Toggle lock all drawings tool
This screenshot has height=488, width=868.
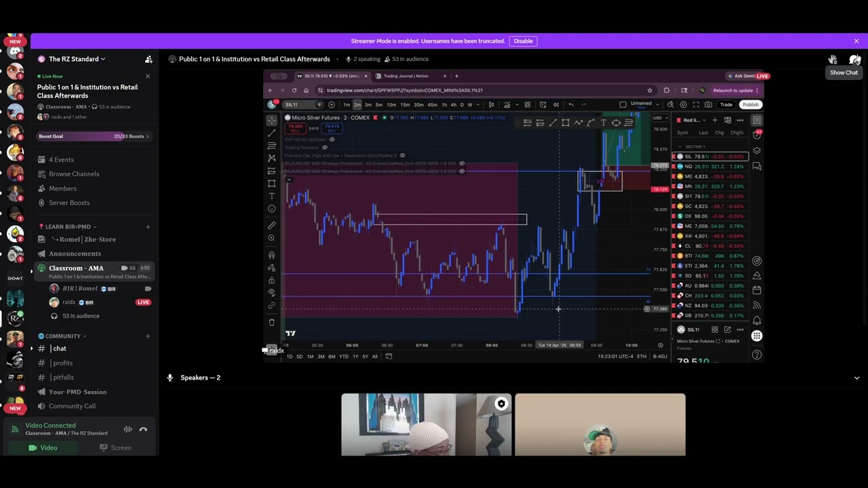(x=271, y=281)
